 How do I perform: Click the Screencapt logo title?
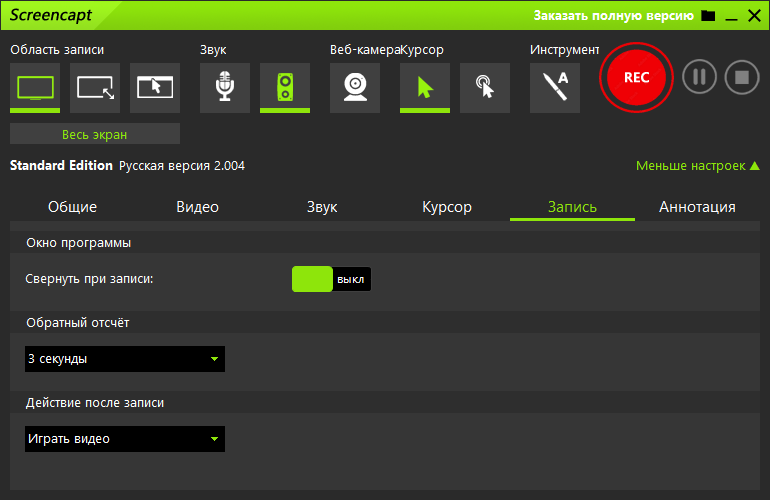click(51, 15)
